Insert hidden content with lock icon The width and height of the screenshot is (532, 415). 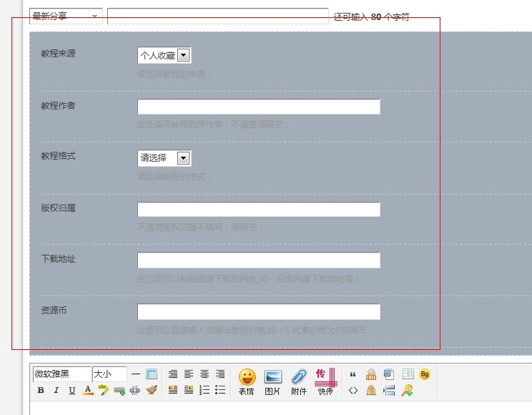(x=371, y=390)
